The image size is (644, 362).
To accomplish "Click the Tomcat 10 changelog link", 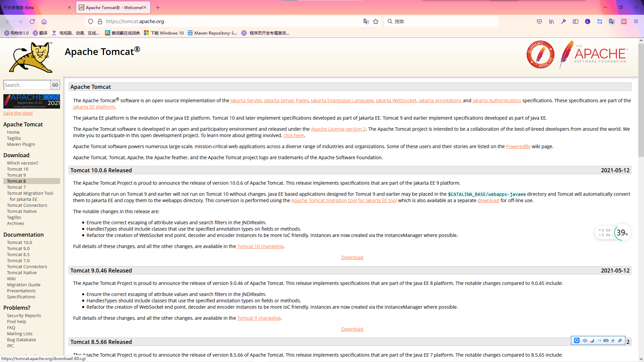I will click(x=260, y=246).
